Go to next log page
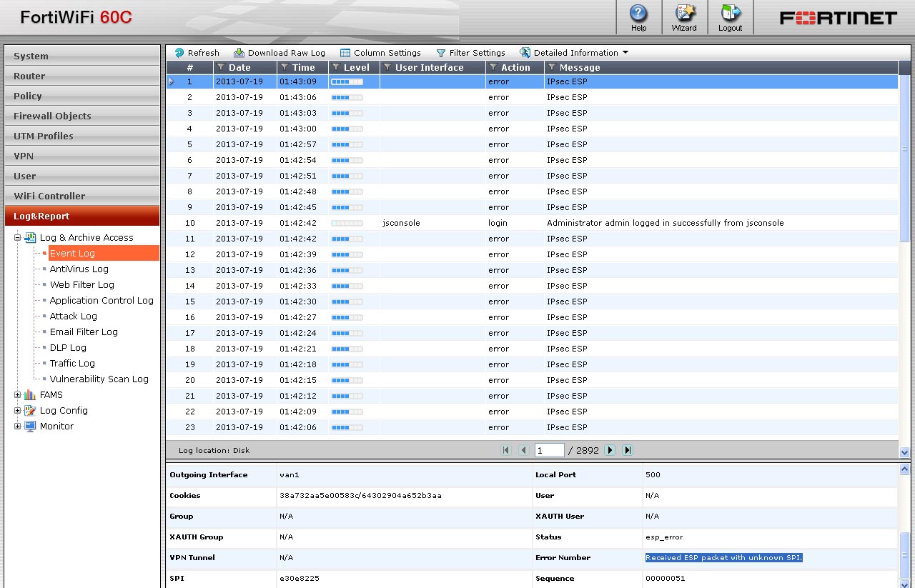Screen dimensions: 915x588 click(x=610, y=450)
